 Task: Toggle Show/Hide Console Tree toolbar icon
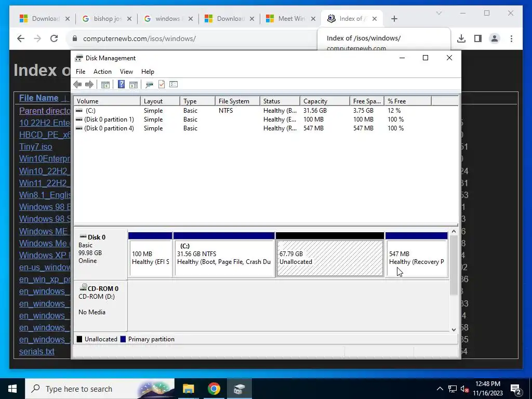pyautogui.click(x=105, y=85)
